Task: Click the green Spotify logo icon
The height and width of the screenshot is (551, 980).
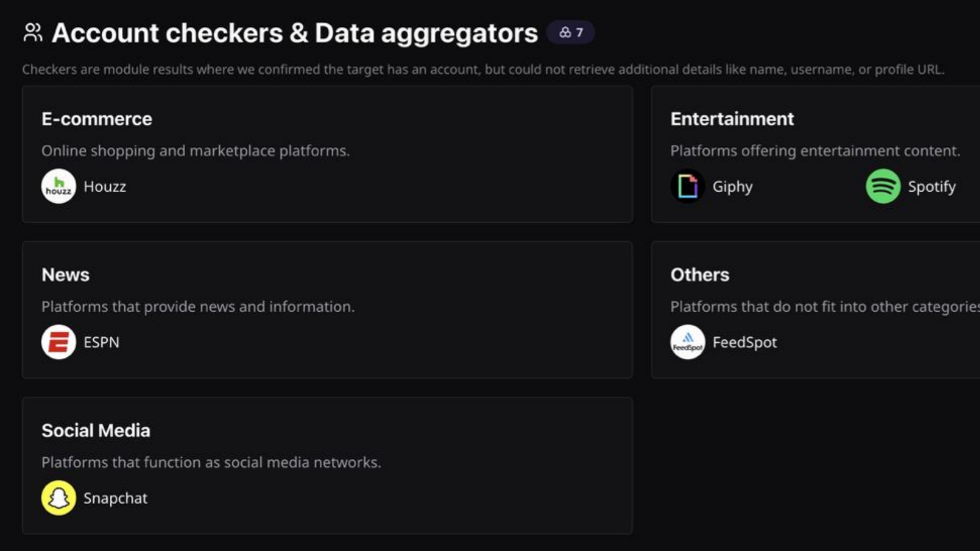Action: point(883,186)
